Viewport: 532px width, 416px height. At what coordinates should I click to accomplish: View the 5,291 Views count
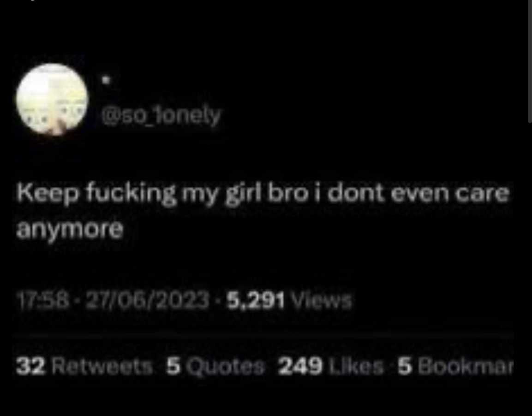[289, 300]
